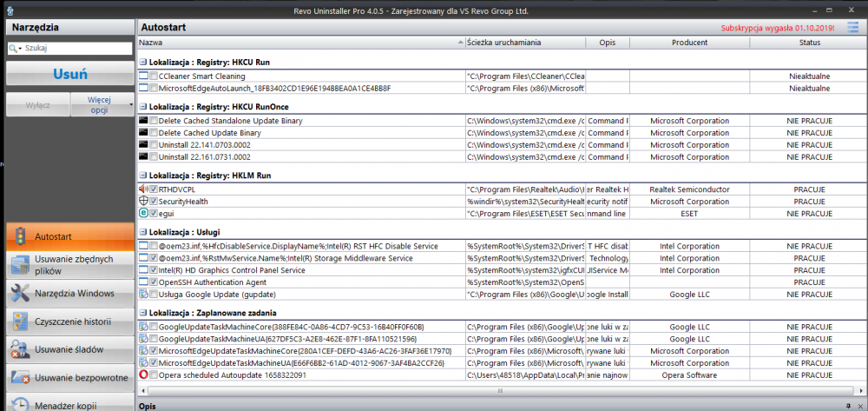Image resolution: width=868 pixels, height=411 pixels.
Task: Click the RTHDVCPL speaker icon
Action: click(143, 189)
